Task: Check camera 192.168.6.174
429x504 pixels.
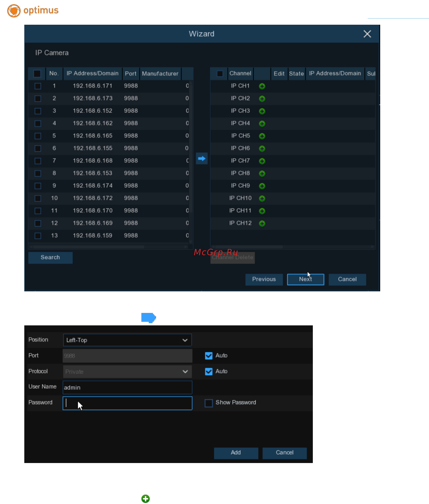Action: (38, 186)
